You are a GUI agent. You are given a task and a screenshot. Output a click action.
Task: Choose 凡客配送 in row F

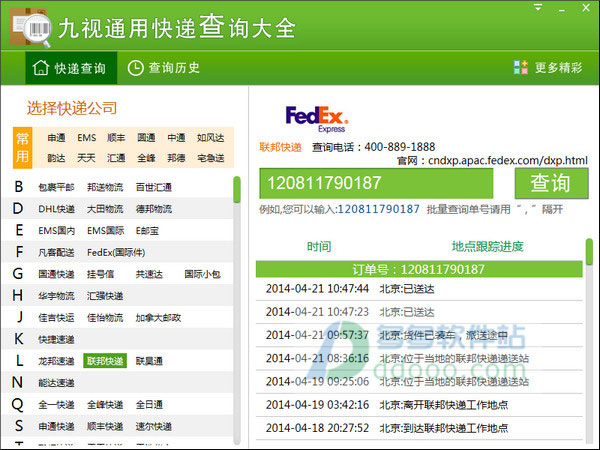point(56,253)
